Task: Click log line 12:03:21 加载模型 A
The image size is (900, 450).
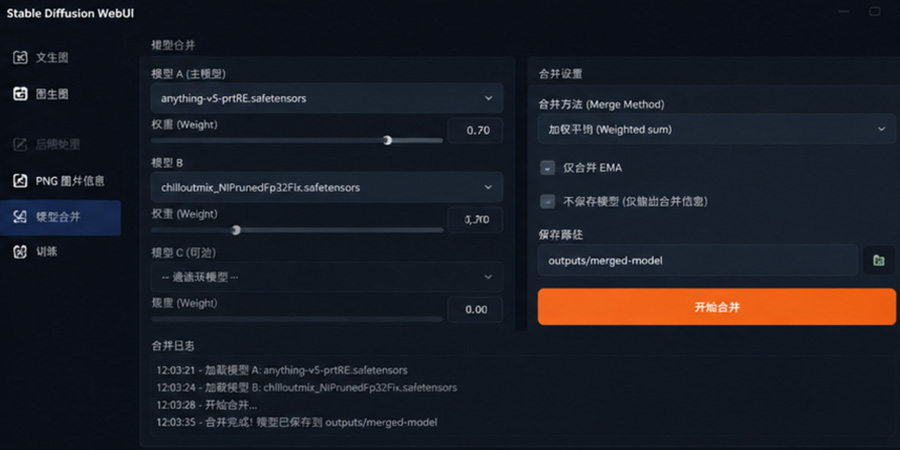Action: pos(282,370)
